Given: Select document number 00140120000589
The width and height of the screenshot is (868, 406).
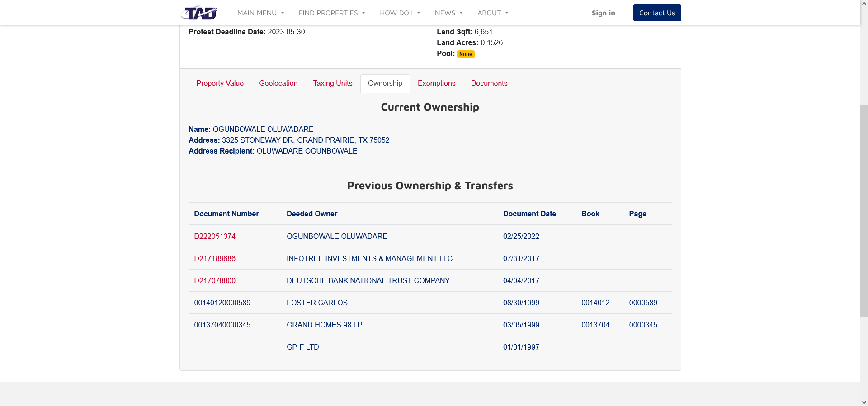Looking at the screenshot, I should click(x=222, y=303).
